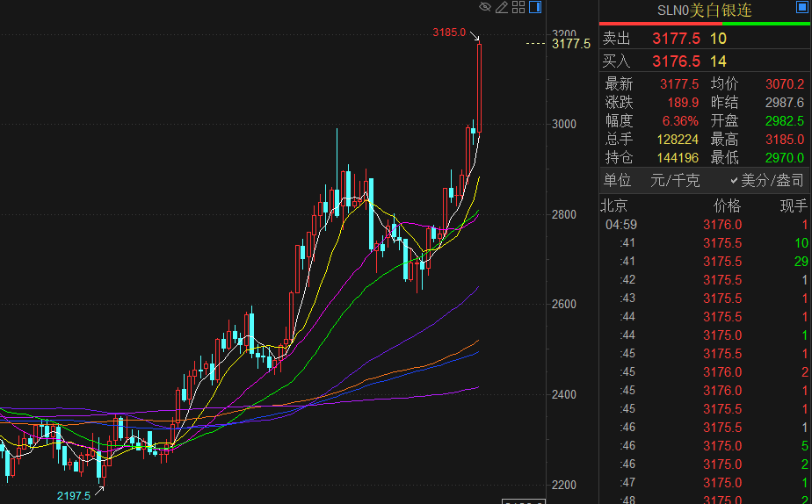Click the 现手 column header
The width and height of the screenshot is (812, 504).
[793, 206]
